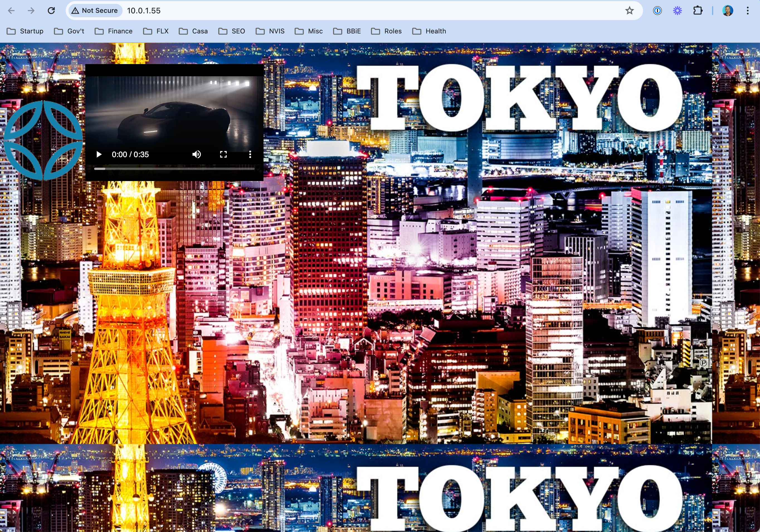
Task: Click the Not Secure site info chip
Action: 95,11
